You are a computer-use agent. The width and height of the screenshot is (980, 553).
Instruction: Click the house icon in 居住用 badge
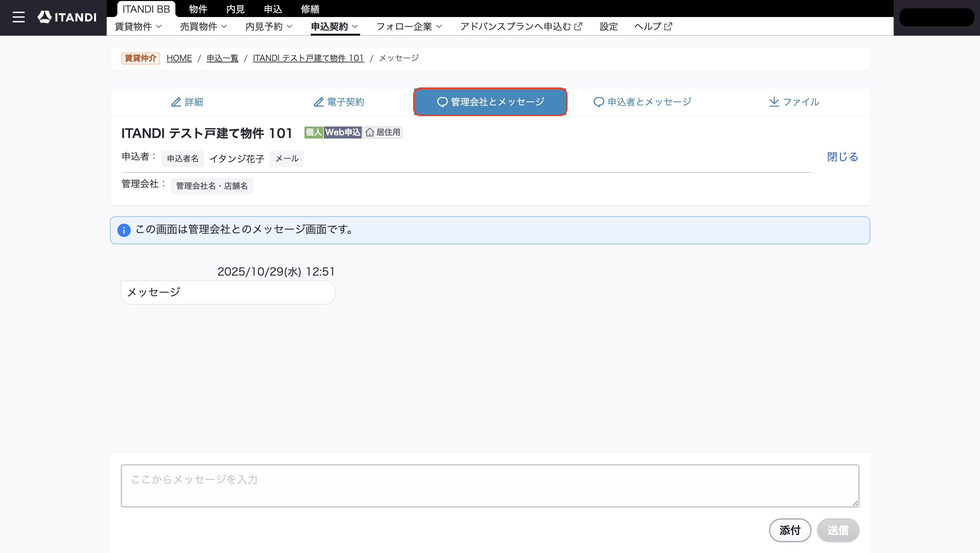point(370,132)
